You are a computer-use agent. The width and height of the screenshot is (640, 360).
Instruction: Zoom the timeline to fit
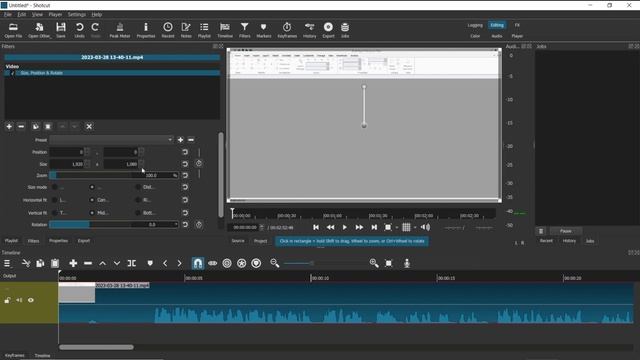click(389, 263)
